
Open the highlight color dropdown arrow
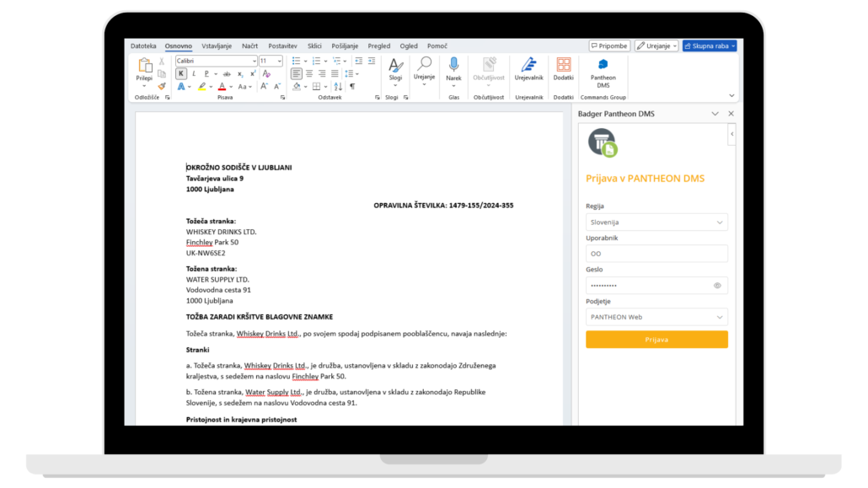(211, 87)
